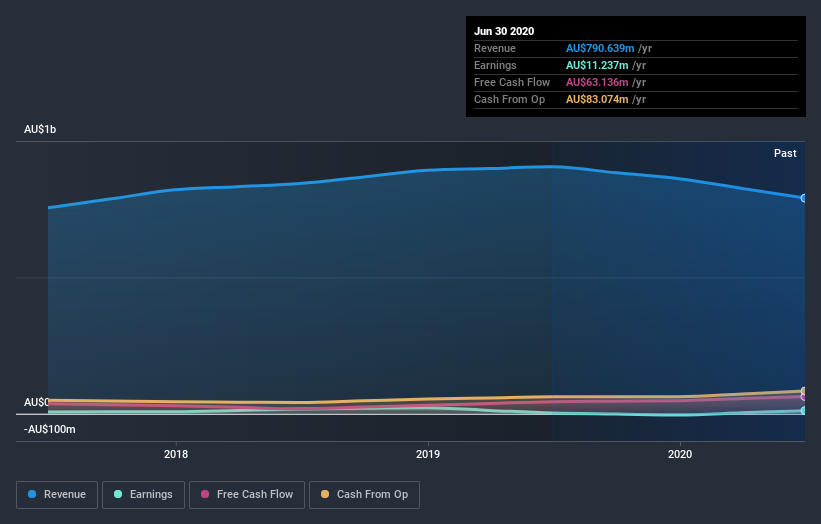Click the AU$83.074m cash from op value
The height and width of the screenshot is (524, 821).
coord(597,99)
